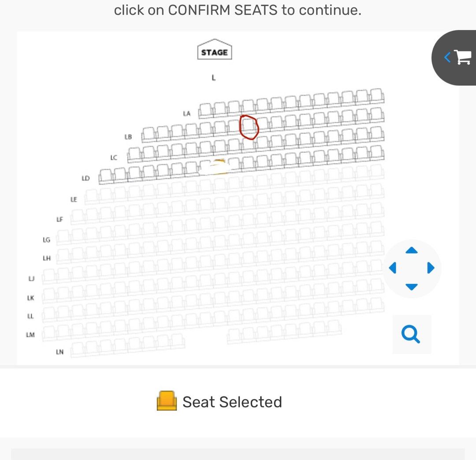Click the section label L above the seats
Screen dimensions: 476x460
coord(213,78)
